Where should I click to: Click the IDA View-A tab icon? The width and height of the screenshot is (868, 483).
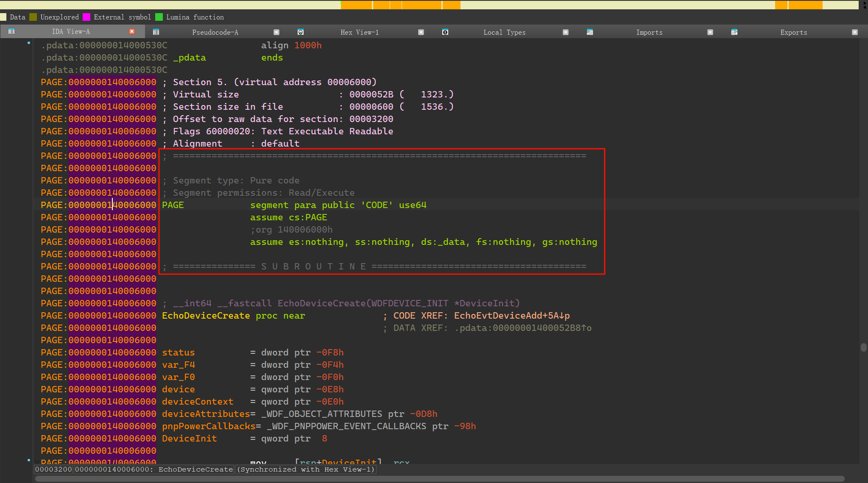(x=11, y=31)
